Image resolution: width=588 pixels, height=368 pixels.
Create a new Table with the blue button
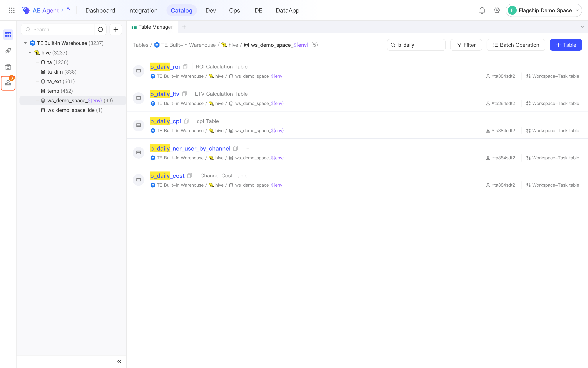566,45
